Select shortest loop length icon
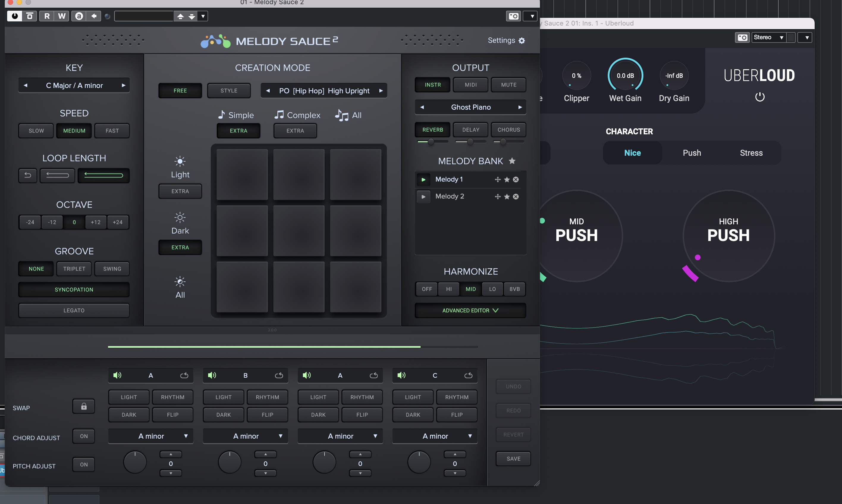This screenshot has width=842, height=504. tap(28, 175)
